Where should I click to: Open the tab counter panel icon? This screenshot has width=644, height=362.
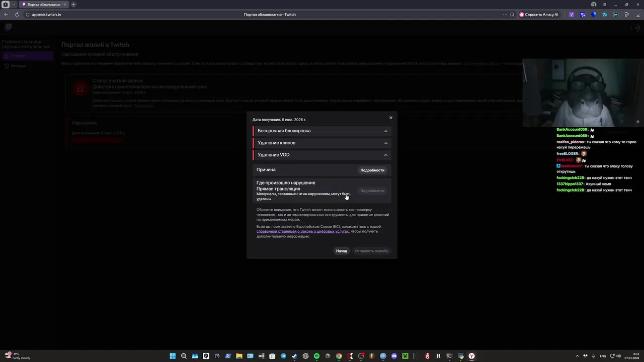click(x=6, y=5)
